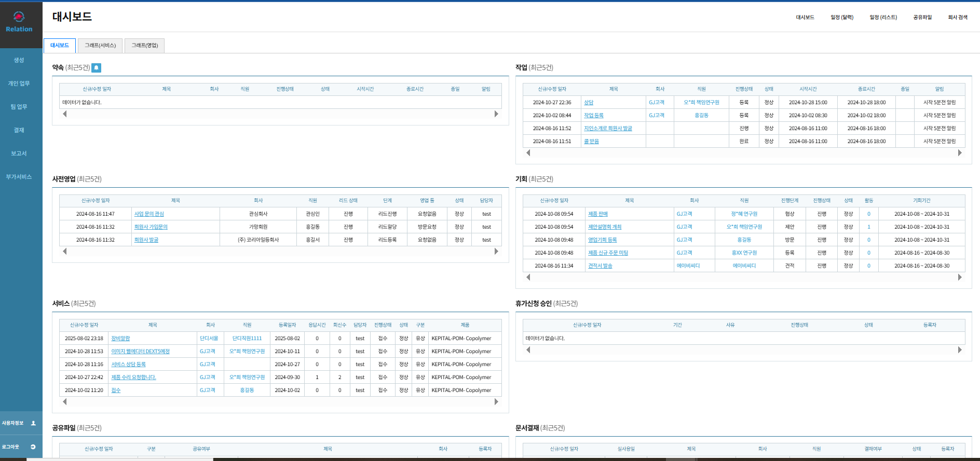Image resolution: width=980 pixels, height=461 pixels.
Task: Open the 회원사 가입문의 lead link
Action: pyautogui.click(x=151, y=227)
